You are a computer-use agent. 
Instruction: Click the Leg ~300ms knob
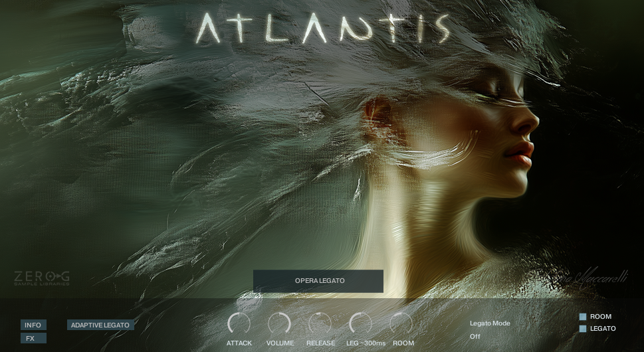(360, 324)
